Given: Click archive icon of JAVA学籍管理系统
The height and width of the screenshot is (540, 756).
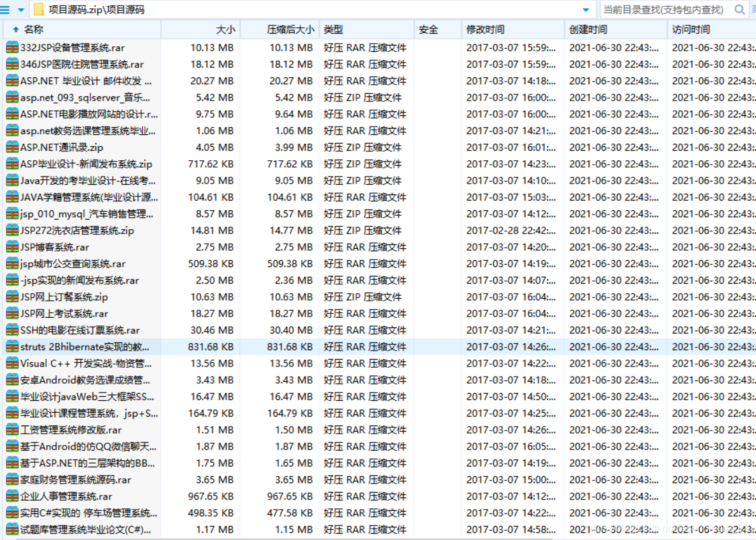Looking at the screenshot, I should tap(12, 198).
